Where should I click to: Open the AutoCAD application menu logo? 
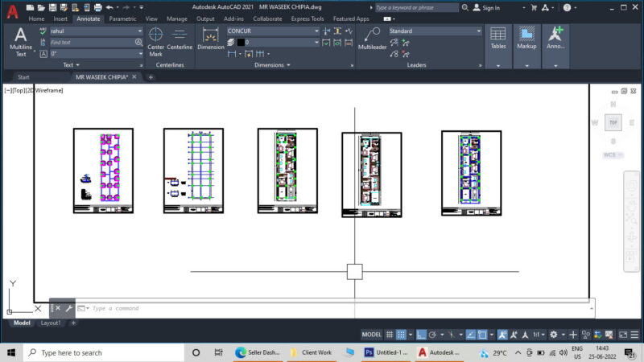[x=12, y=11]
